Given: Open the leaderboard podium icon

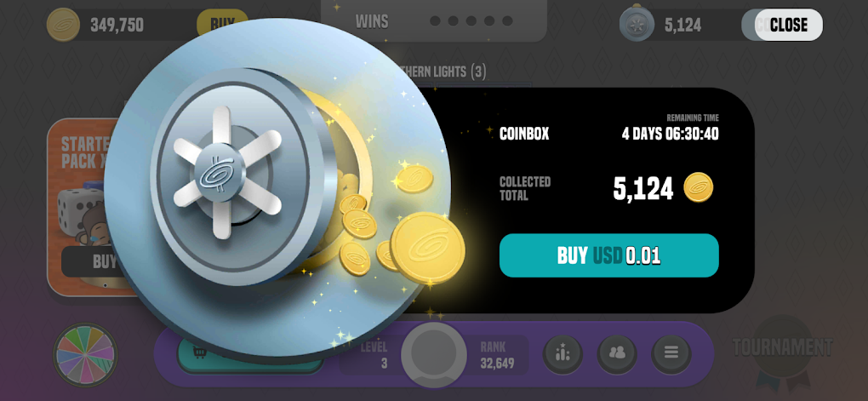Looking at the screenshot, I should coord(562,354).
